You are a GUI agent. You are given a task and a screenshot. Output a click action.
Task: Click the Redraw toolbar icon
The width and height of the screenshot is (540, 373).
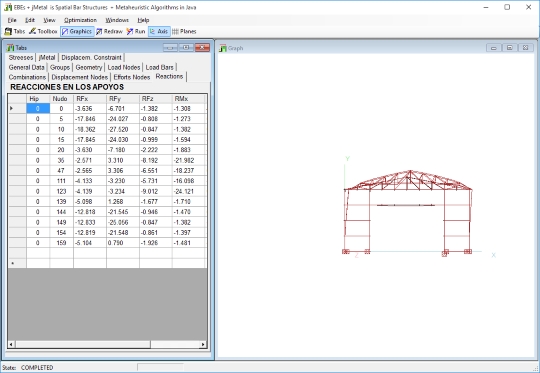tap(109, 31)
